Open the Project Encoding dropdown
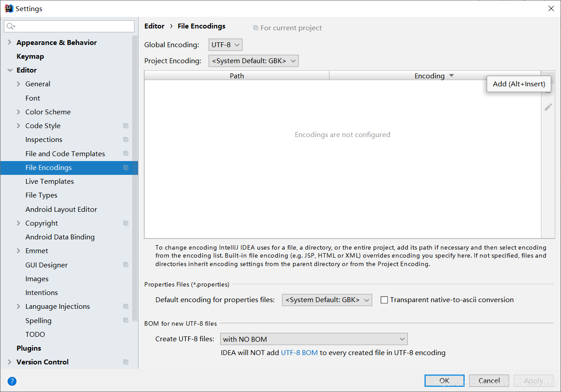 (x=253, y=61)
